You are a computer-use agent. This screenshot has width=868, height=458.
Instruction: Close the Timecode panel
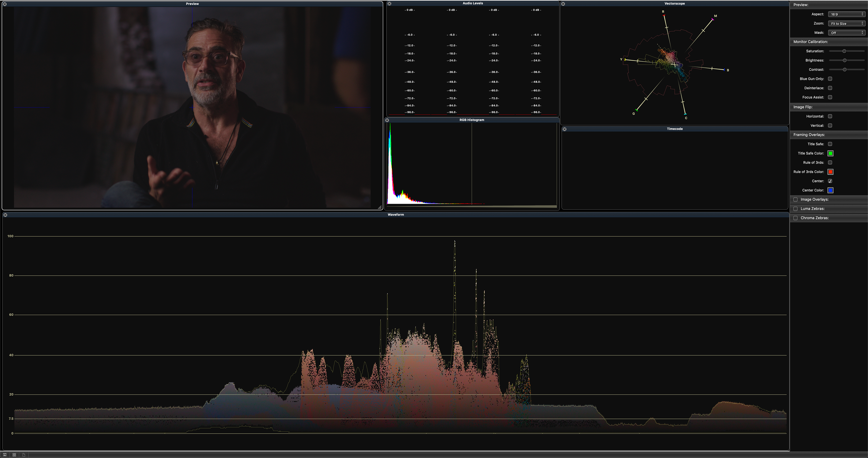pyautogui.click(x=564, y=129)
